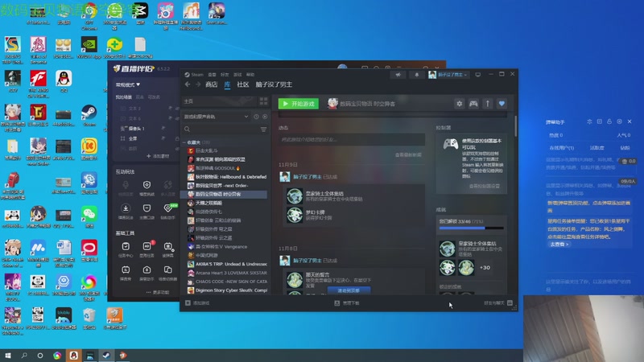Click the 梦幻卡牌 achievement icon in activity
Screen dimensions: 644x362
tap(295, 215)
